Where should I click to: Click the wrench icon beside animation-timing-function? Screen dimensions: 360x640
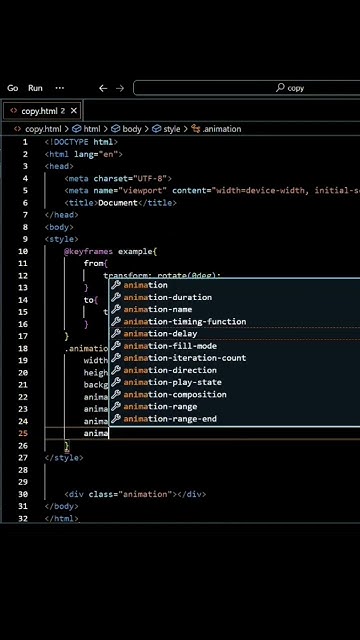pos(116,322)
